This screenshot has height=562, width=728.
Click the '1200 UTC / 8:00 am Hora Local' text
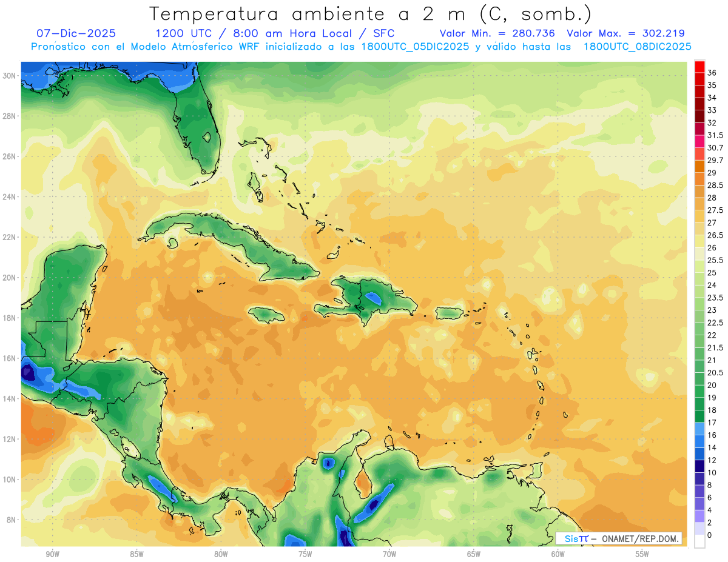258,33
